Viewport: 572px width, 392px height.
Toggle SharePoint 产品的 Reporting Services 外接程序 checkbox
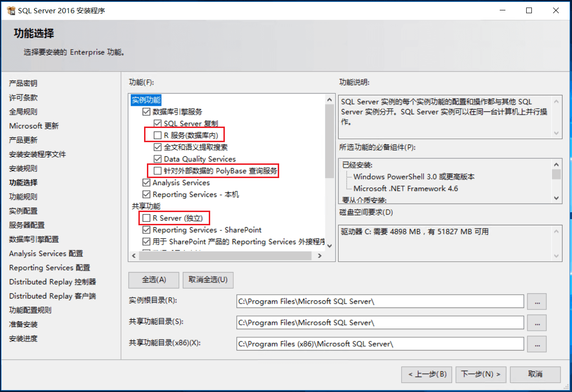(146, 242)
